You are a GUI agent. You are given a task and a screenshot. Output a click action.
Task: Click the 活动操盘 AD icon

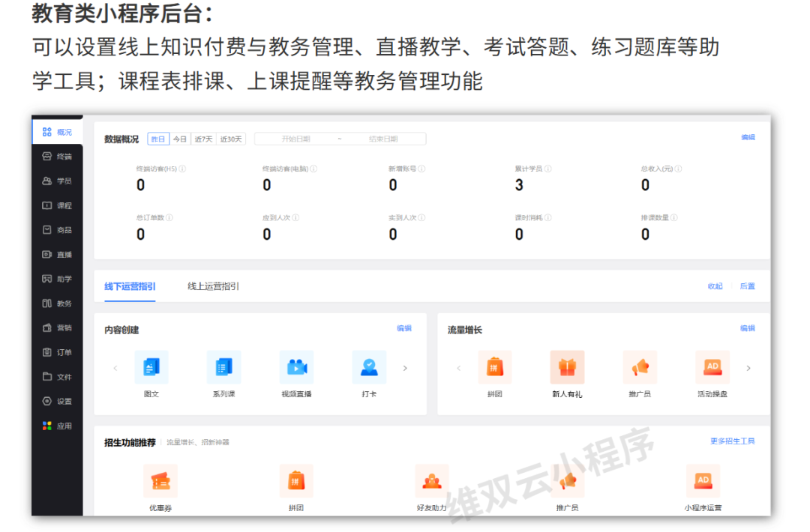712,367
